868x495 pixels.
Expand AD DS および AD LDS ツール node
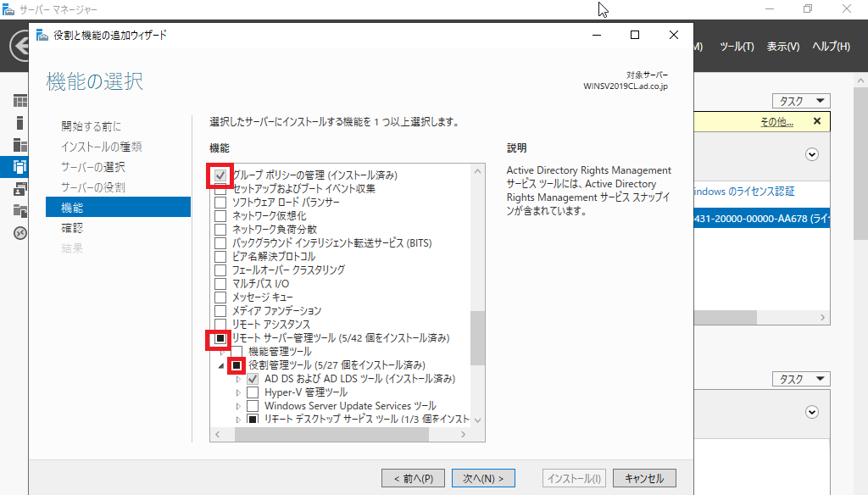238,379
